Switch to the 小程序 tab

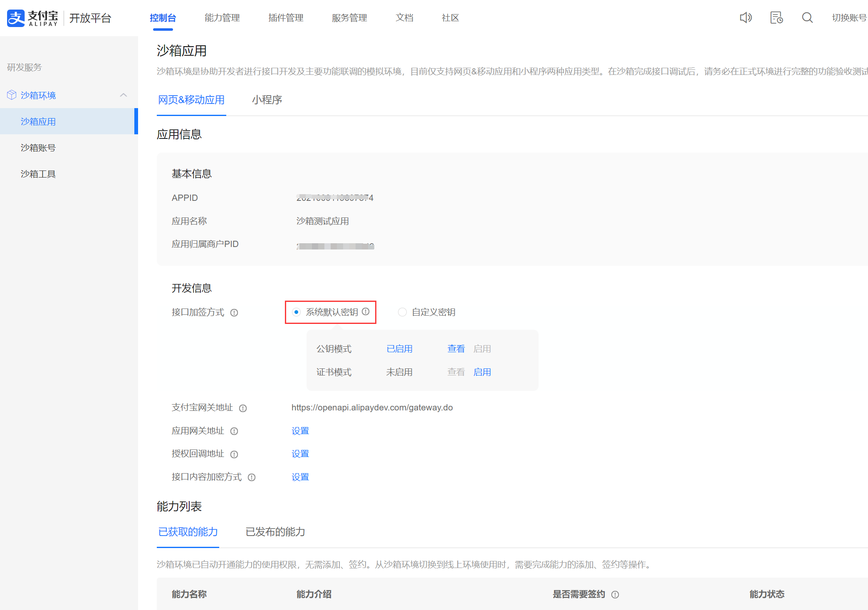[267, 100]
